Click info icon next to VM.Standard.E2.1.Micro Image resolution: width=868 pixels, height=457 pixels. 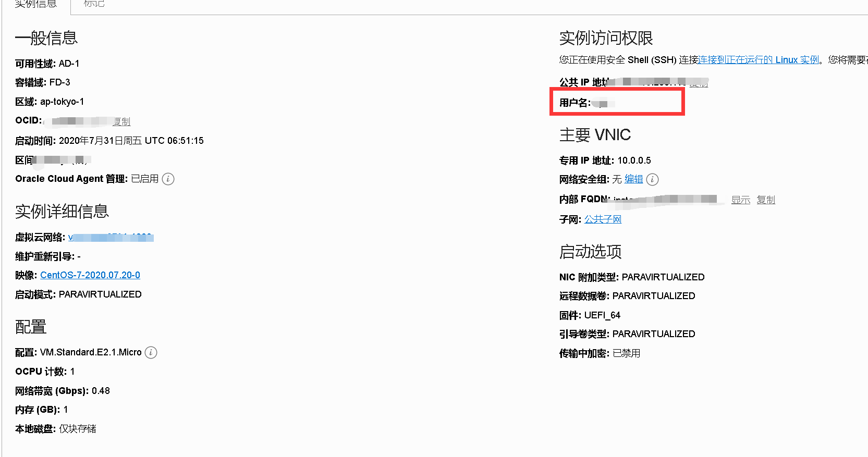pos(151,352)
